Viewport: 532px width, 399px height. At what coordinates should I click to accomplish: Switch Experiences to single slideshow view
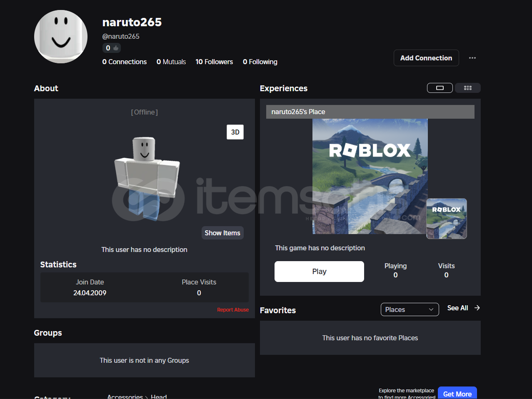click(x=440, y=88)
